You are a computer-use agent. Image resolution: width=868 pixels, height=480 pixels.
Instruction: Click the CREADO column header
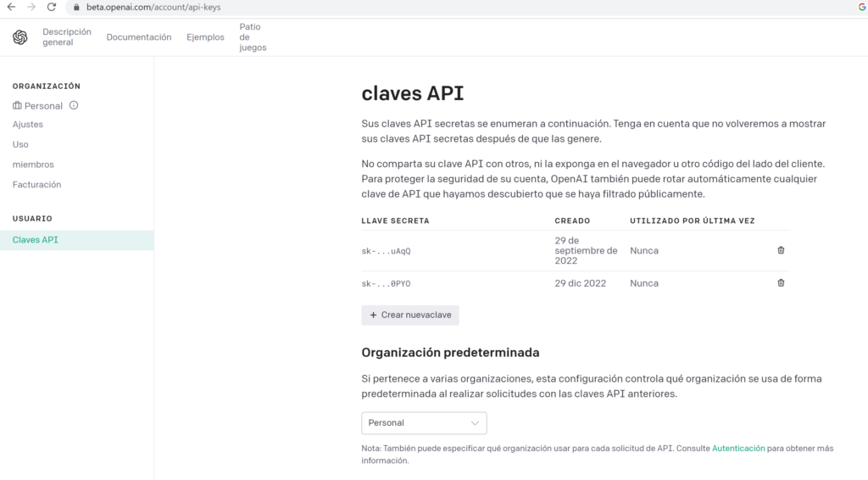click(572, 220)
